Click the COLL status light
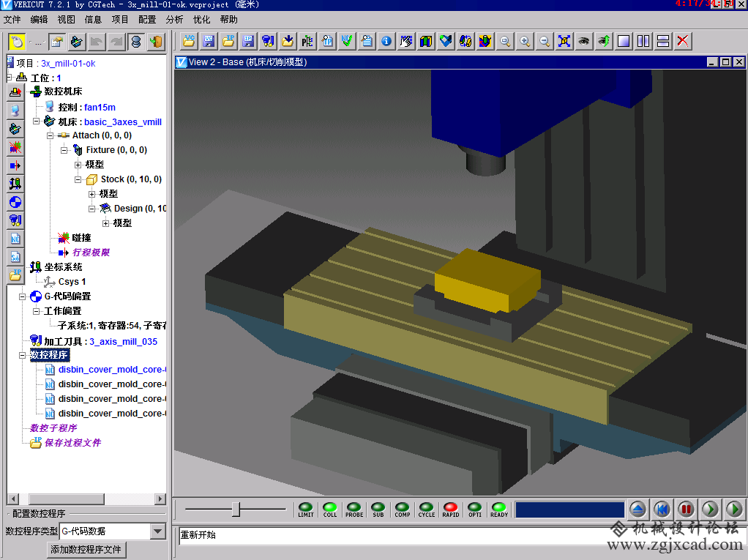The width and height of the screenshot is (748, 560). tap(330, 509)
